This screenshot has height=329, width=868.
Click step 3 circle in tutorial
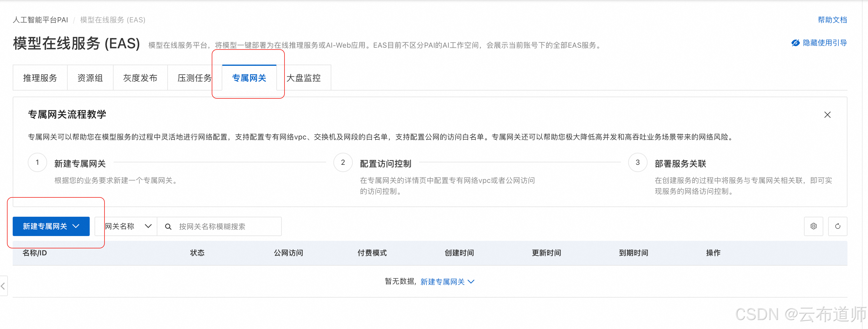pos(638,163)
